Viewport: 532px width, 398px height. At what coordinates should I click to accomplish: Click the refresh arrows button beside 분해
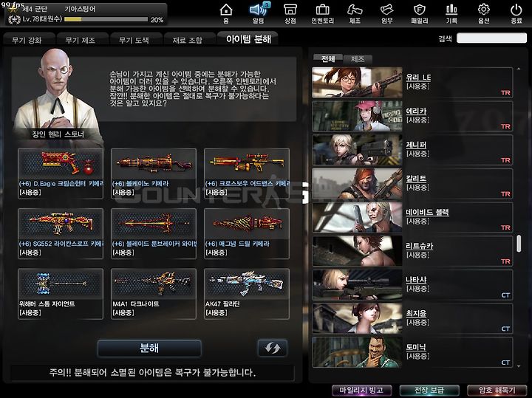coord(273,348)
